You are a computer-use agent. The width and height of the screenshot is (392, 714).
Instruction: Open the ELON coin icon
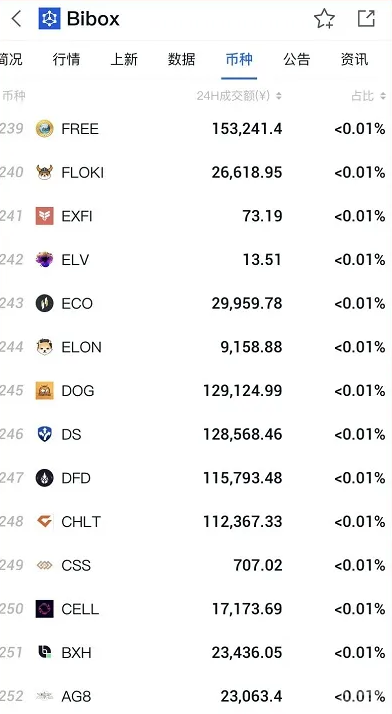point(45,347)
